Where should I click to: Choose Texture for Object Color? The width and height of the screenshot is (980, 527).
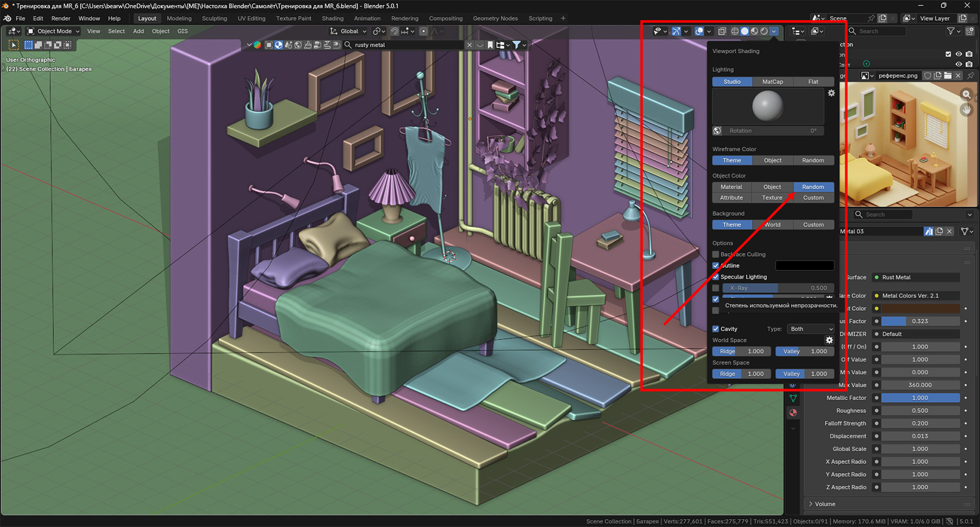pos(772,198)
